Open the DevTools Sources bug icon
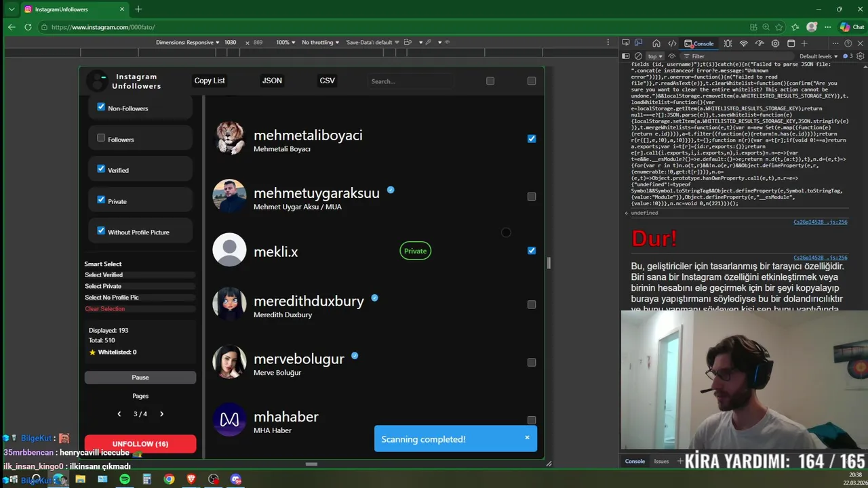 point(728,43)
